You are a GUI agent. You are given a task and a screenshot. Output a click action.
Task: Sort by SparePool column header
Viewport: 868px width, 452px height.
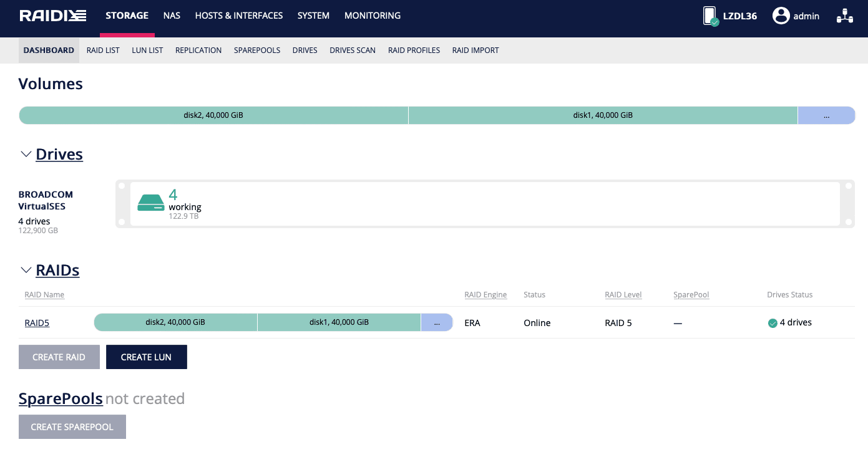(x=691, y=295)
